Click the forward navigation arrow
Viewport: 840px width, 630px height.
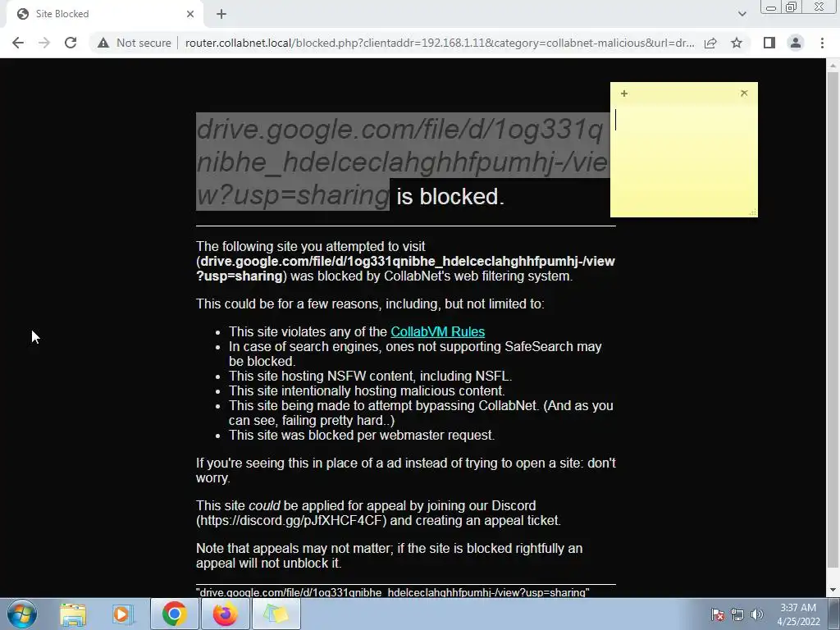(44, 43)
